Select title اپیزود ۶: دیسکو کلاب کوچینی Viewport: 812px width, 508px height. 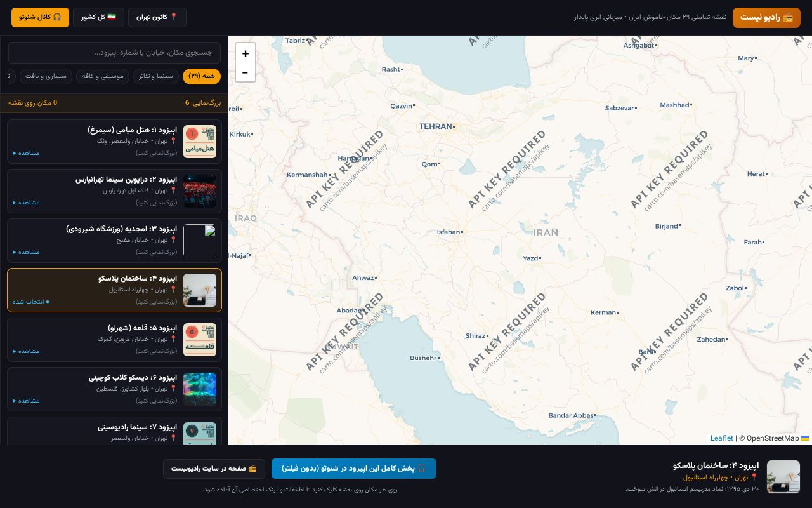click(133, 377)
